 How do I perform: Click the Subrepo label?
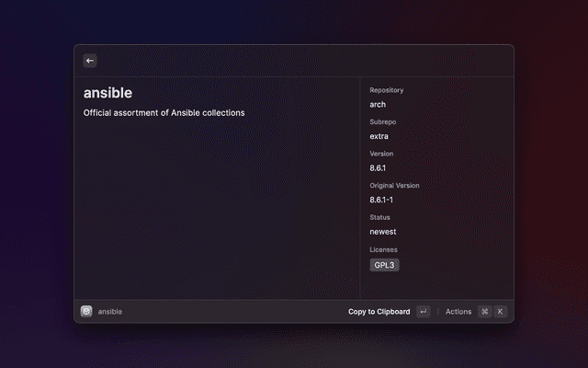382,122
